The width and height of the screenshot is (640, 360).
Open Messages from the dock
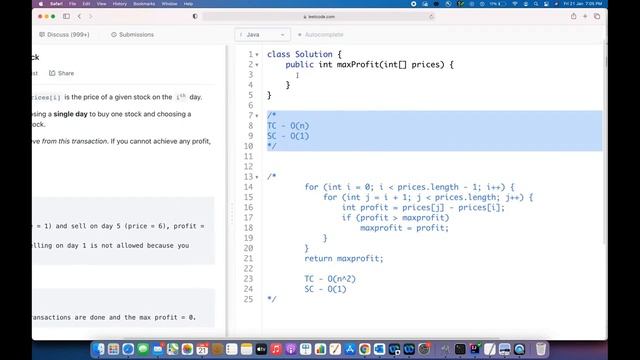(143, 349)
